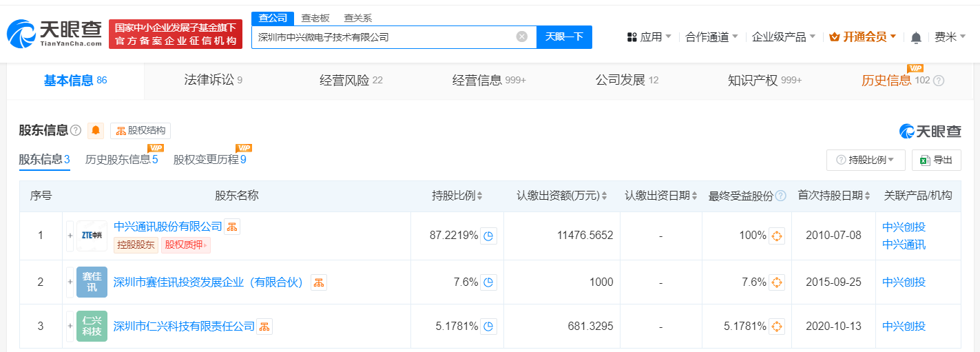The height and width of the screenshot is (352, 980).
Task: Select the 历史股东信息 5 sub-tab
Action: point(121,160)
